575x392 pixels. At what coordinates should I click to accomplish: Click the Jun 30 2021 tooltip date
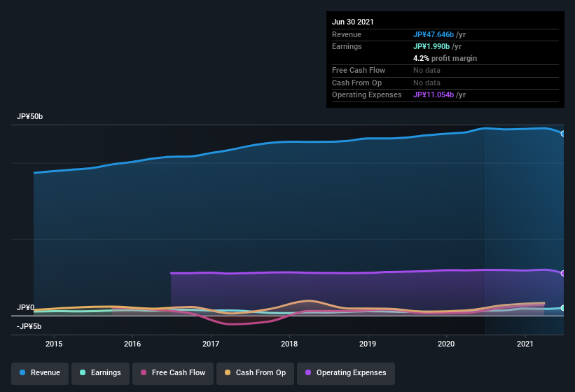click(353, 22)
